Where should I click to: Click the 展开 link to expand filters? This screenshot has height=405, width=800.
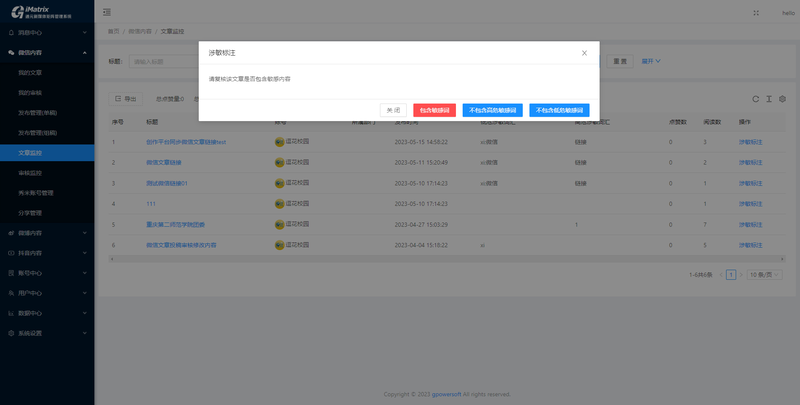651,61
